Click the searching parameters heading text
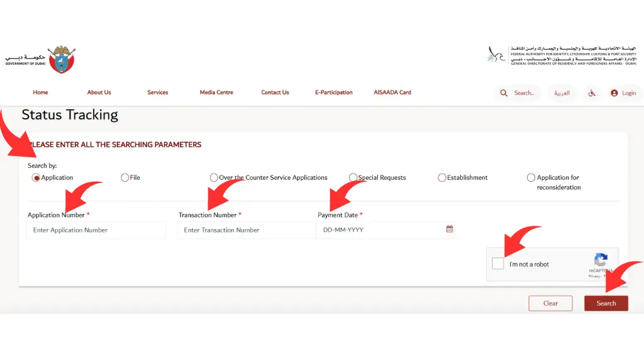Image resolution: width=644 pixels, height=351 pixels. click(x=115, y=145)
